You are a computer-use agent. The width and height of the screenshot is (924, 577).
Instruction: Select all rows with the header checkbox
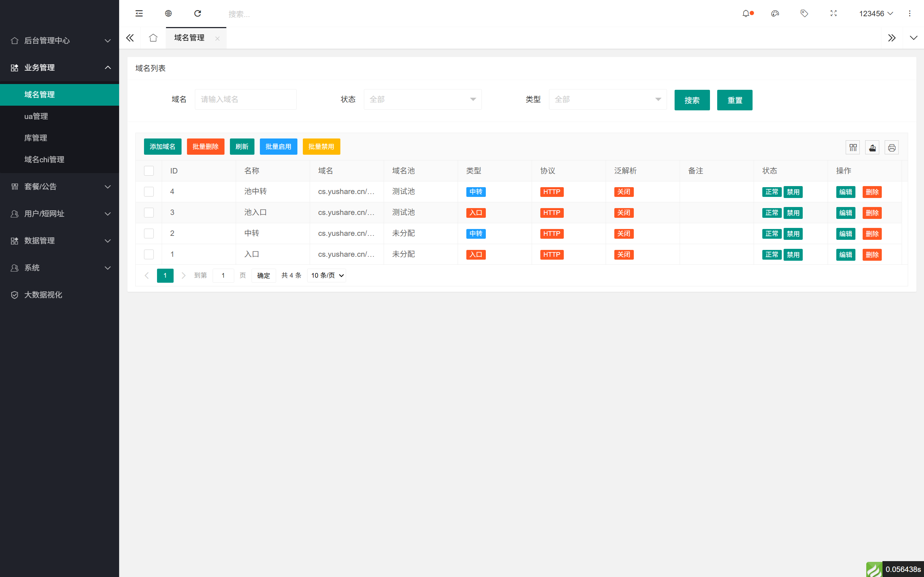coord(149,171)
